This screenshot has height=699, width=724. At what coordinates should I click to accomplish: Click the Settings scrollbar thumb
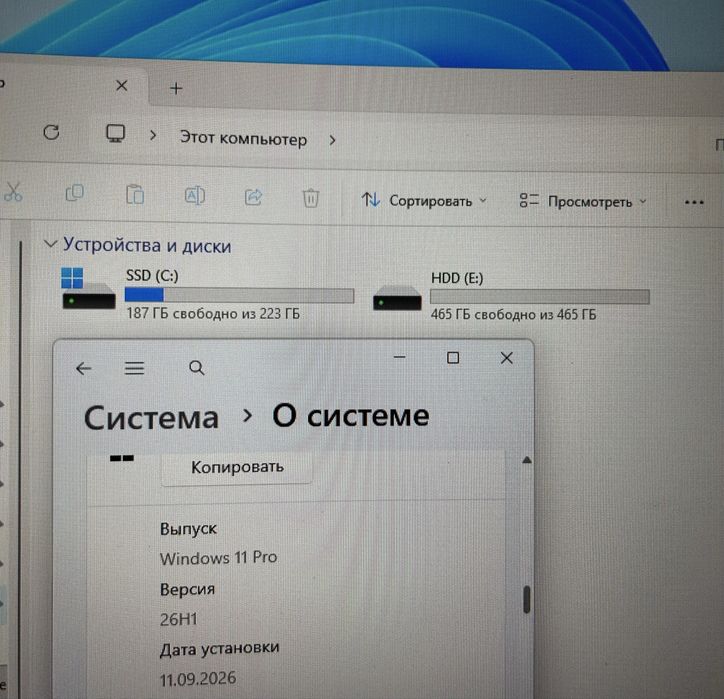click(x=527, y=599)
